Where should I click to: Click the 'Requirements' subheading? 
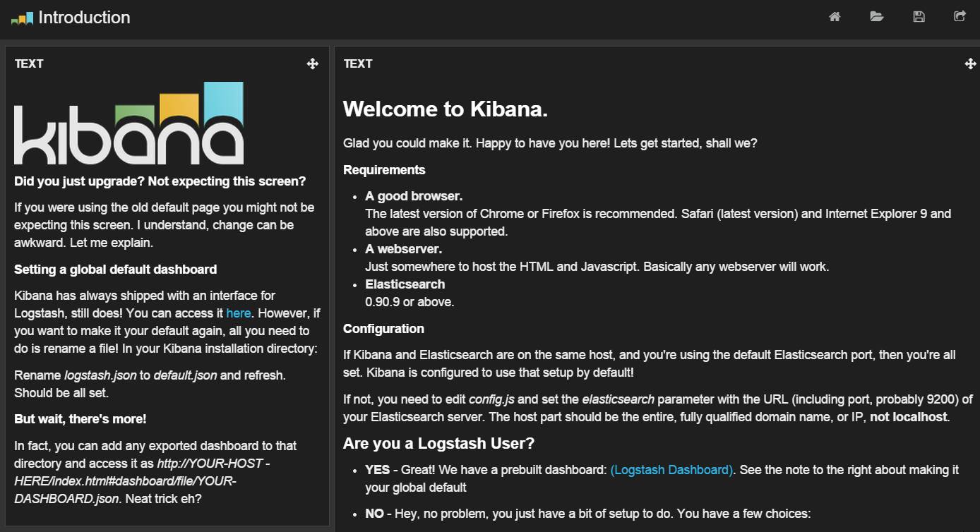point(384,169)
